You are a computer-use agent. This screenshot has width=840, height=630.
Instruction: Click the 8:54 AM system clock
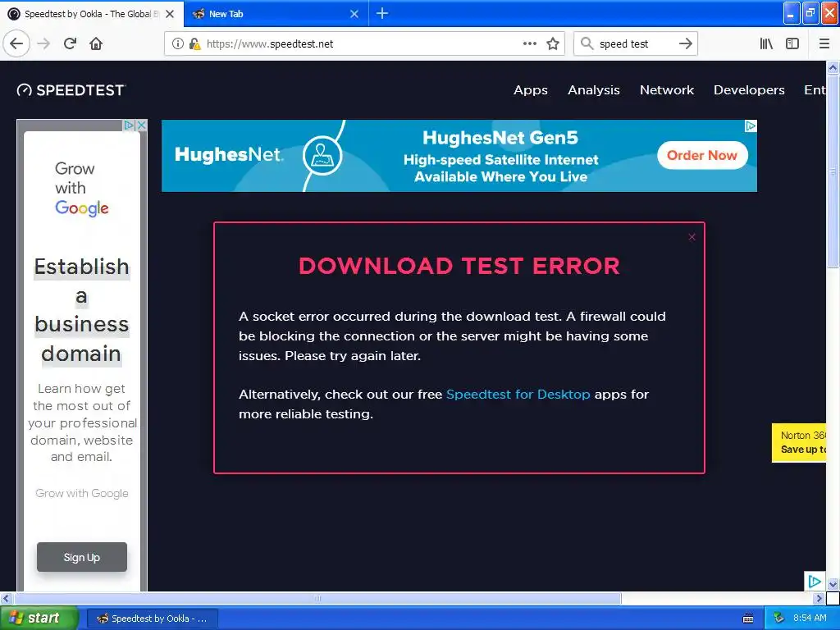[x=810, y=619]
